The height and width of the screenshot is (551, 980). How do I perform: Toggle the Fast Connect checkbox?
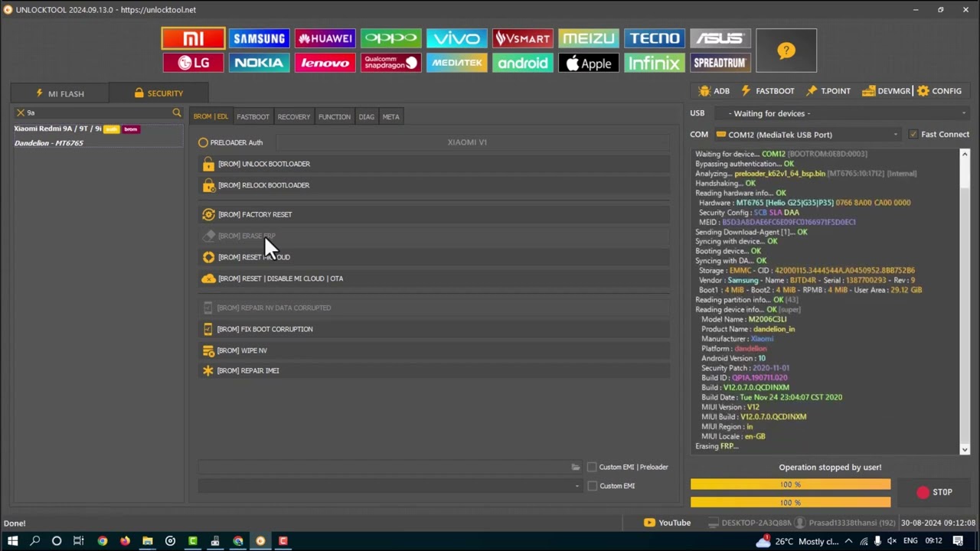[x=913, y=134]
